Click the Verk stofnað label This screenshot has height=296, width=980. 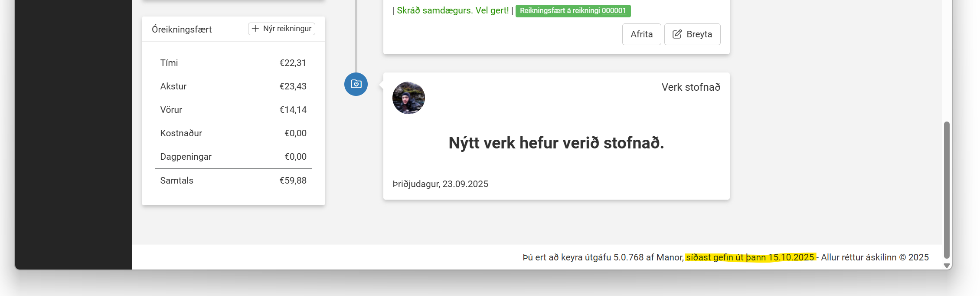691,87
